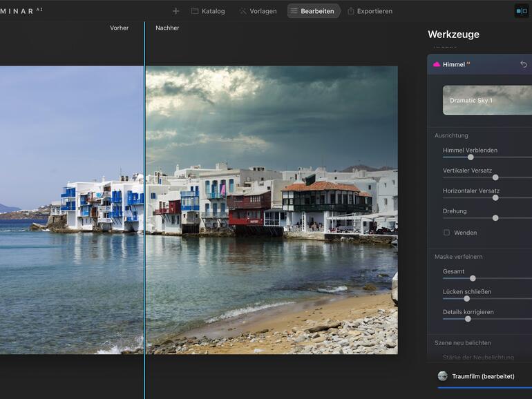Click the Gesamt slider handle

click(x=473, y=278)
